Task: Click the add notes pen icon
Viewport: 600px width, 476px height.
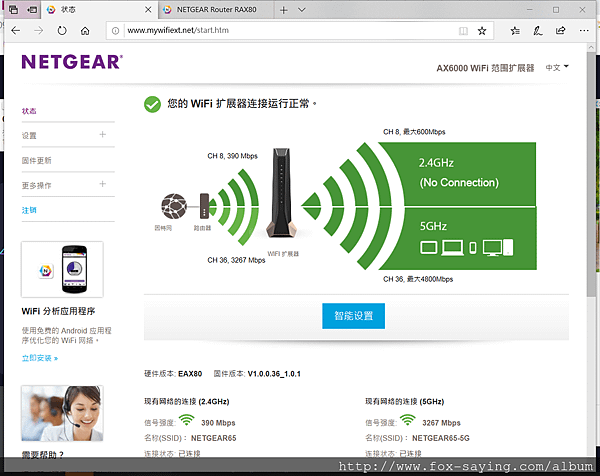Action: pos(538,31)
